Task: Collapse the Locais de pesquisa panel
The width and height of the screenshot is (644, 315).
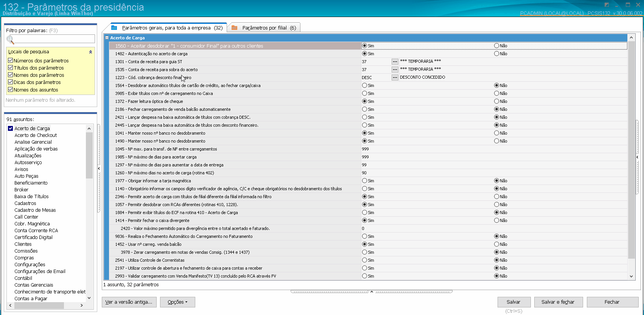Action: 90,52
